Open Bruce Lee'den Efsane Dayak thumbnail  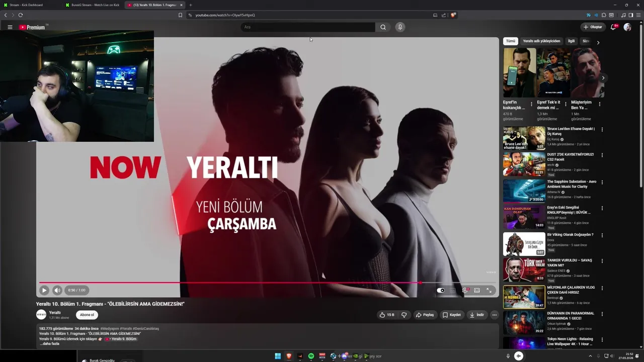click(524, 138)
